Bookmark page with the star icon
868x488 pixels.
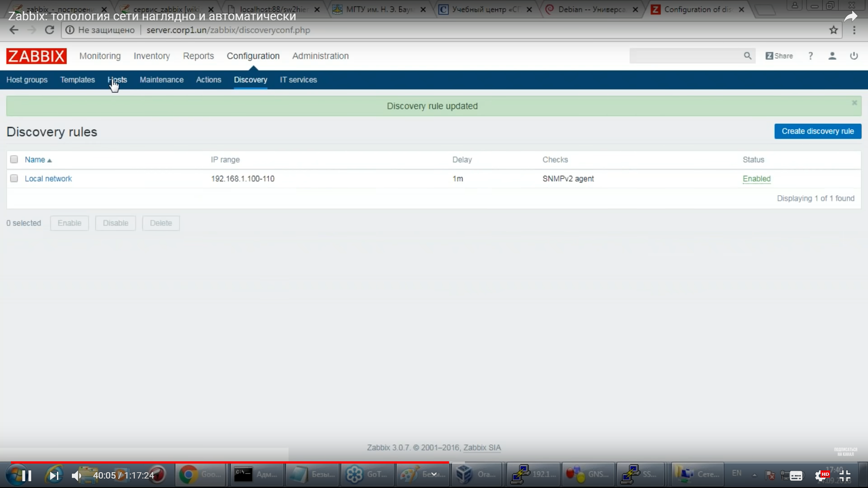[834, 30]
